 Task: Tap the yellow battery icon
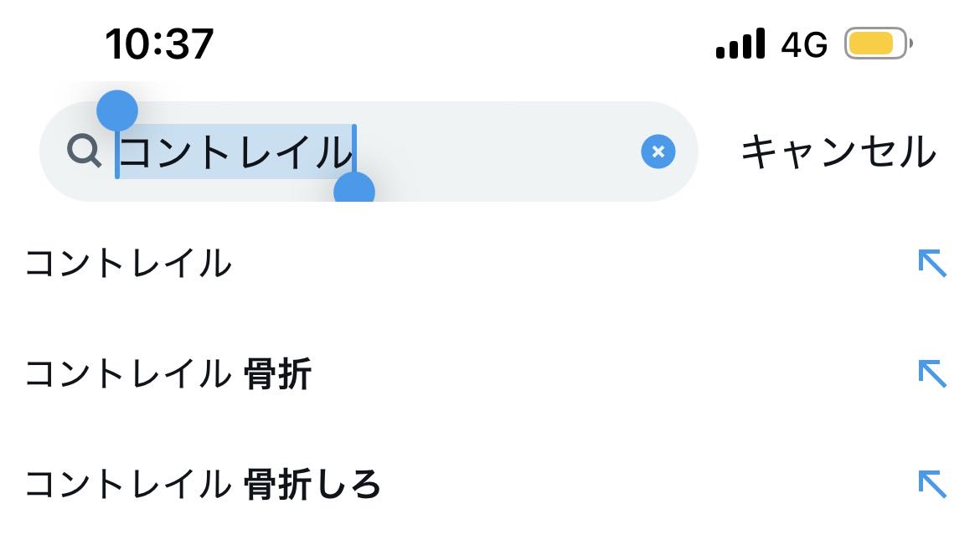coord(876,44)
